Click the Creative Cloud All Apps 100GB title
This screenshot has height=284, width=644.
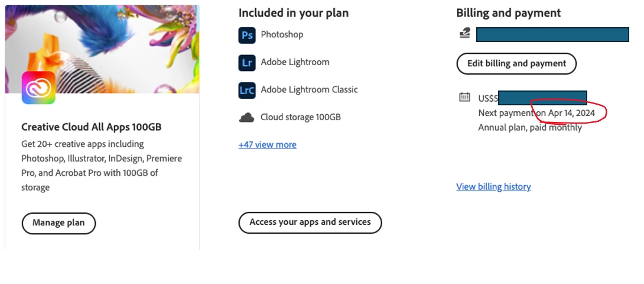pos(91,127)
